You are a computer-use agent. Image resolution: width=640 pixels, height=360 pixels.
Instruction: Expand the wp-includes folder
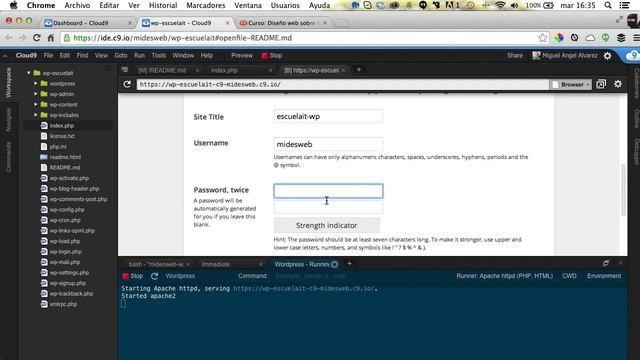(36, 115)
